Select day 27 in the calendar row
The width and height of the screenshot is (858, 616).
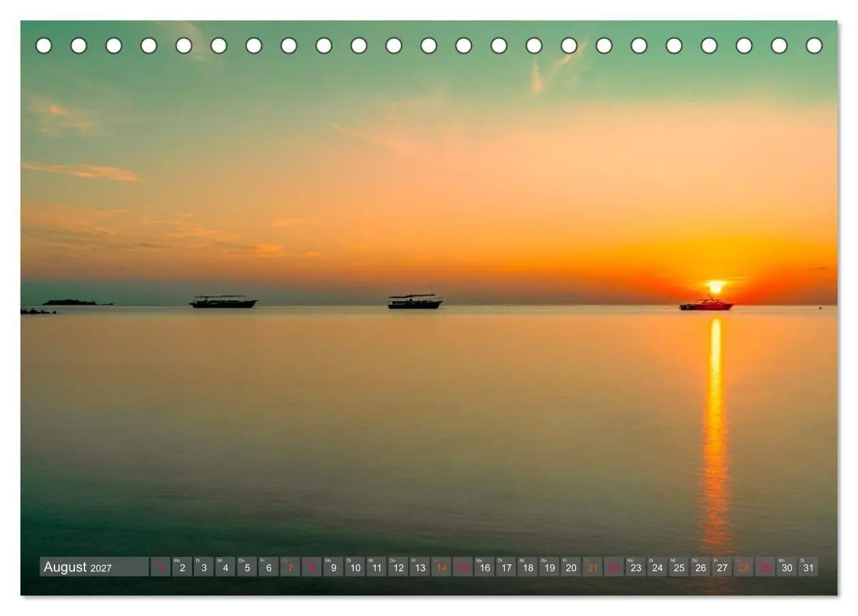[x=722, y=567]
